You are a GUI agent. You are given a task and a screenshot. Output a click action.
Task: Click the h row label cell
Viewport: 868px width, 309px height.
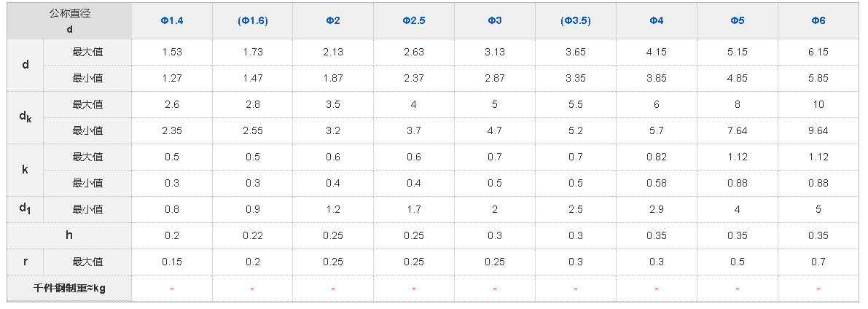(x=70, y=235)
